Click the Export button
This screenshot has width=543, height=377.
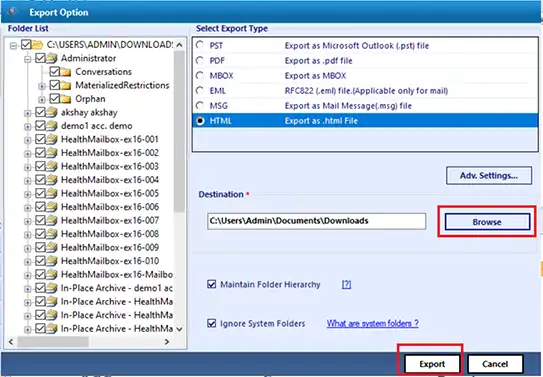pos(432,364)
